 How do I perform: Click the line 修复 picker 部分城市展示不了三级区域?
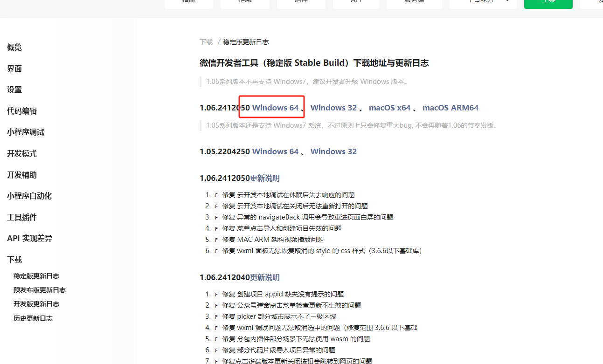(x=279, y=316)
